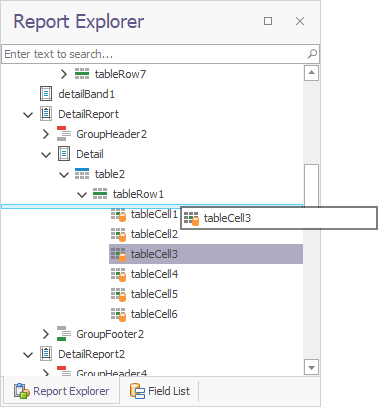Viewport: 378px width, 407px height.
Task: Expand the tableRow7 node
Action: click(x=64, y=74)
